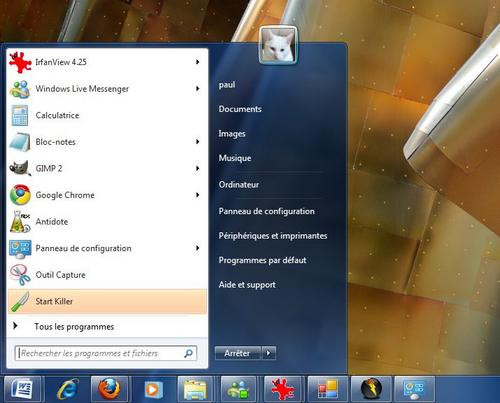Show submenu arrow for Windows Live Messenger

pos(198,89)
